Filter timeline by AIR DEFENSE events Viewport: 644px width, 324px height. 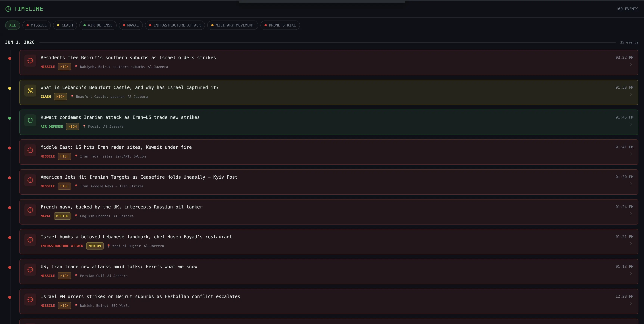(98, 25)
